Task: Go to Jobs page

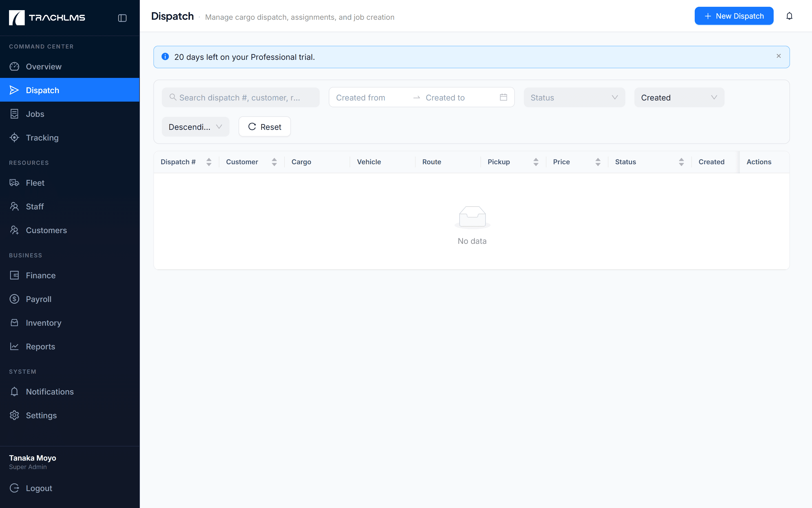Action: coord(70,114)
